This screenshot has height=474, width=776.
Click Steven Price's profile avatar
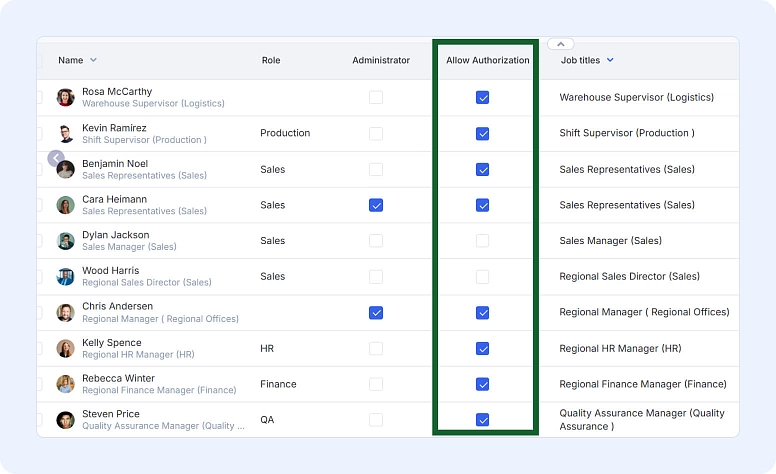click(x=65, y=420)
